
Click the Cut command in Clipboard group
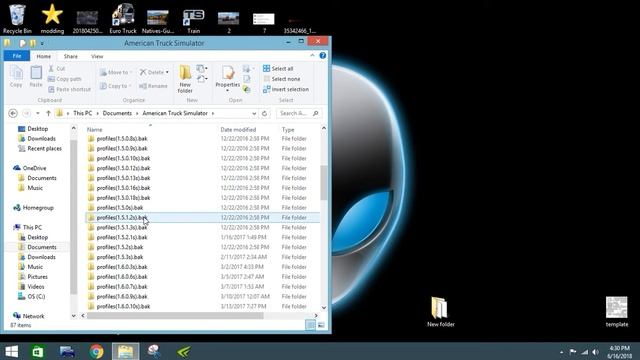[x=57, y=69]
